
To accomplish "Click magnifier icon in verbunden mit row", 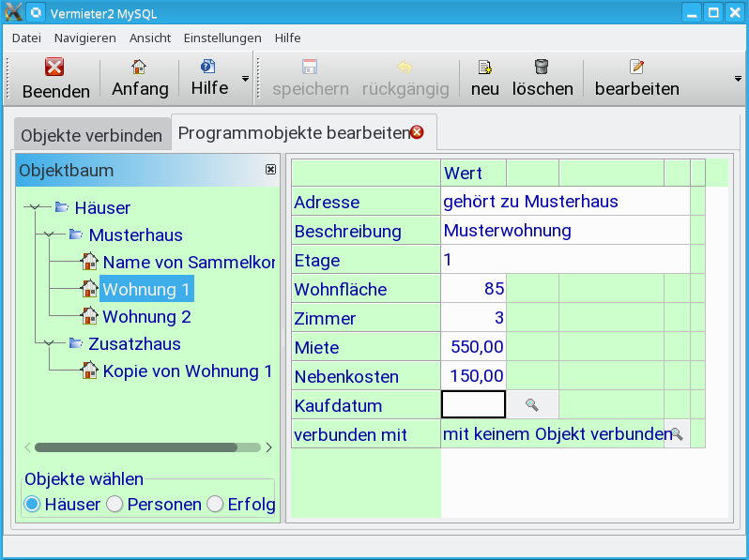I will click(676, 434).
